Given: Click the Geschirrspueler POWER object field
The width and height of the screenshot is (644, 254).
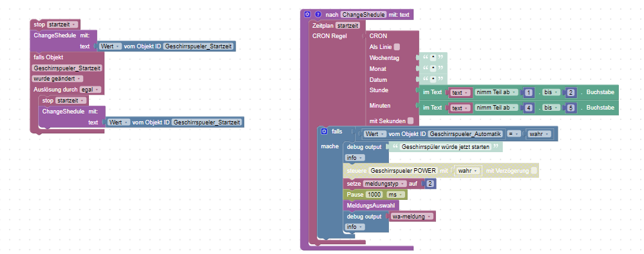Looking at the screenshot, I should coord(402,171).
